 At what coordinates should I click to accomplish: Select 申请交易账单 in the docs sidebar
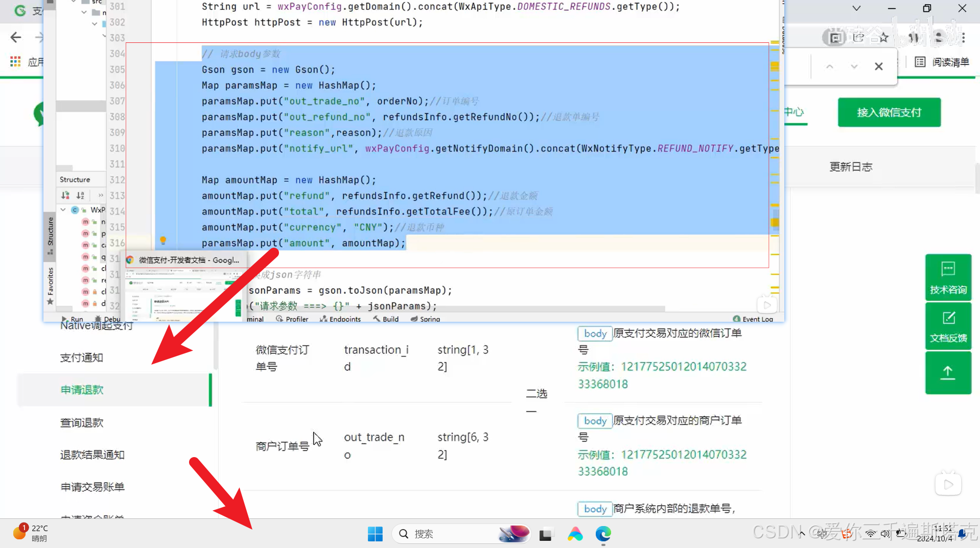click(92, 487)
